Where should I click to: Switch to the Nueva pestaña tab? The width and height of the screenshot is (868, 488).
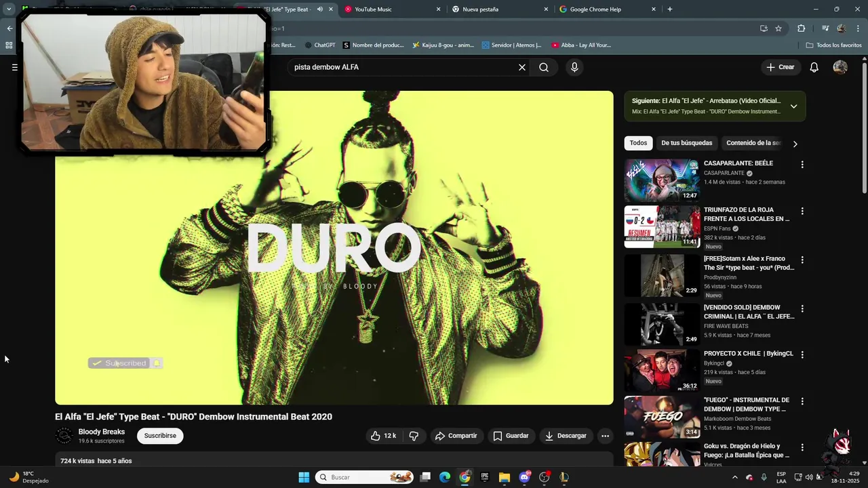497,9
